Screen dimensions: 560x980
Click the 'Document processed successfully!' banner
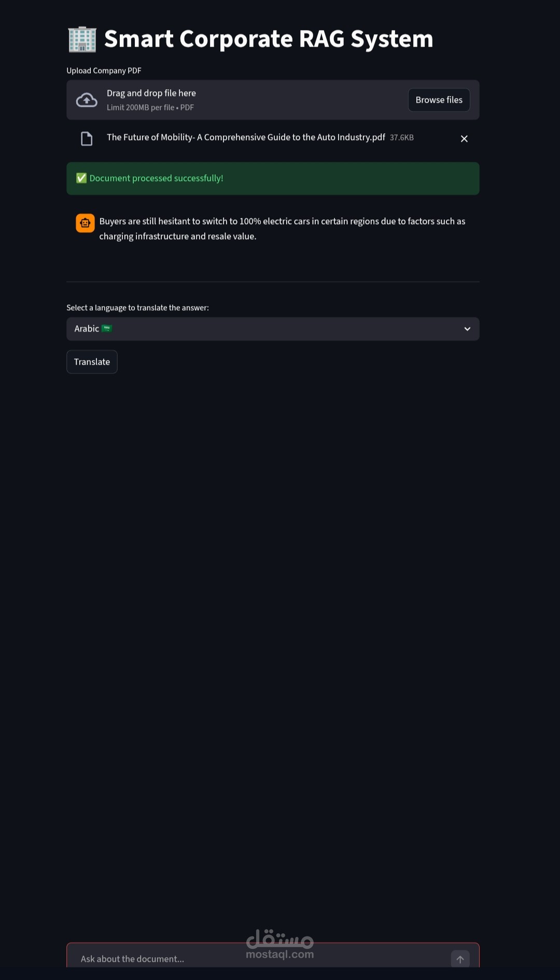click(273, 178)
